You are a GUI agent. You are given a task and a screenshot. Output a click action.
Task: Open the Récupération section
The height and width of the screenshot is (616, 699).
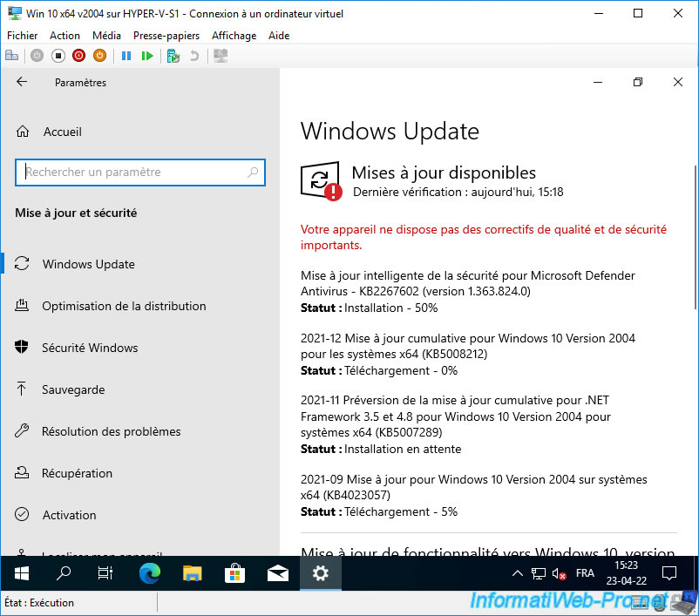pos(77,473)
